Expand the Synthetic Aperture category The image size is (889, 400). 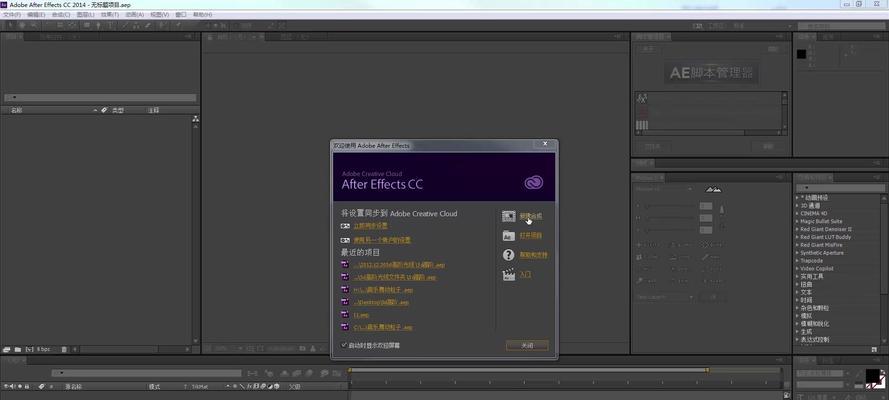coord(797,253)
